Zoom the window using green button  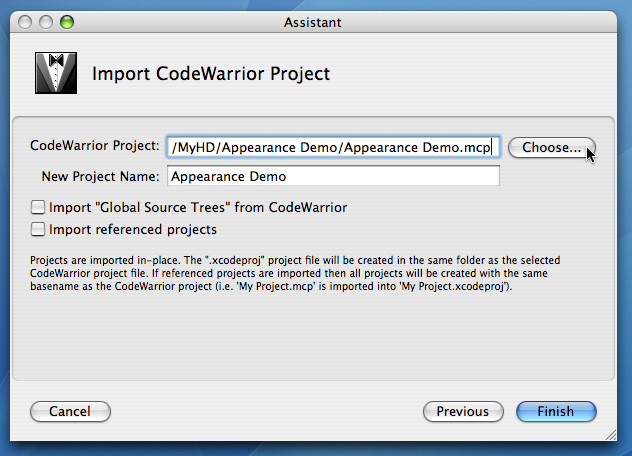(67, 20)
